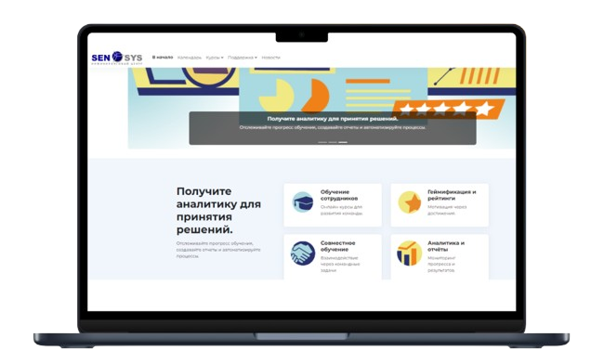Click the star icon for Геймификация и рейтинги
591x364 pixels.
410,202
